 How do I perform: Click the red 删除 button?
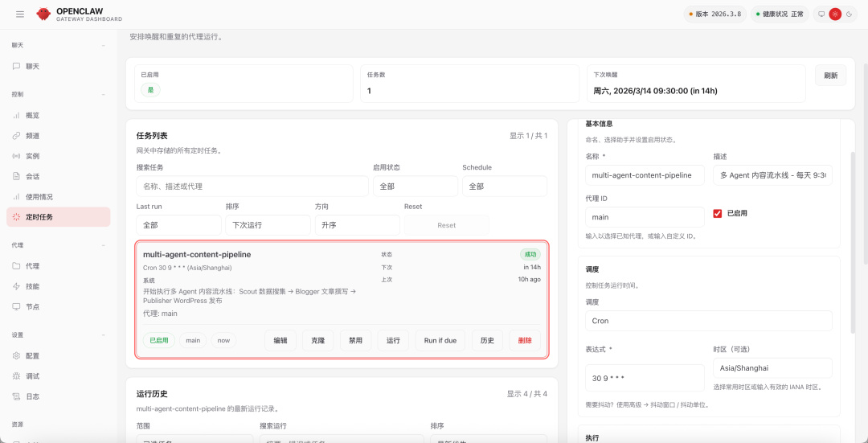525,341
